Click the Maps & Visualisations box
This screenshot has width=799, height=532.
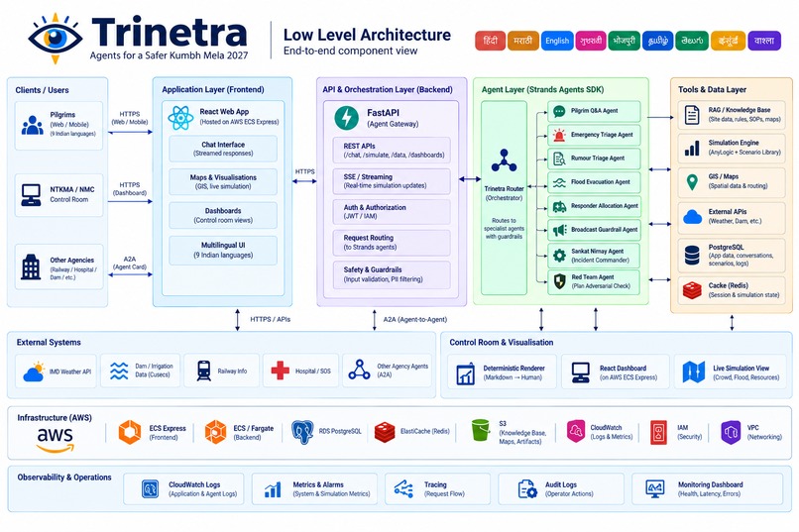click(223, 181)
